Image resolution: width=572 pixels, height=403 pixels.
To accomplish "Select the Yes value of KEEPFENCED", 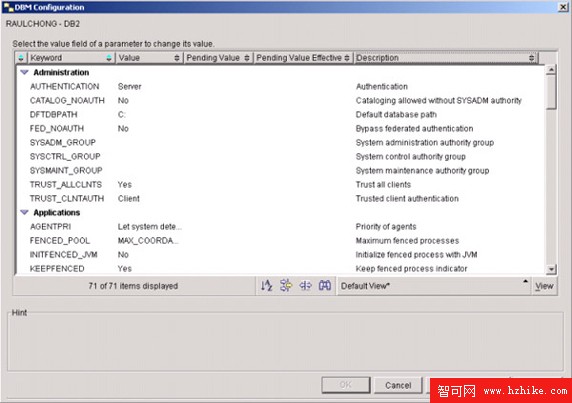I will click(124, 269).
